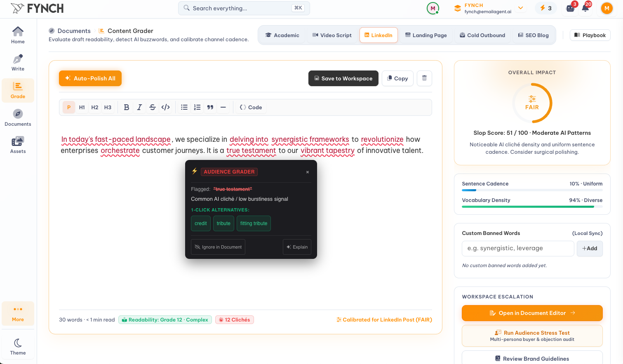Insert a numbered list
Screen dimensions: 623x364
tap(197, 107)
